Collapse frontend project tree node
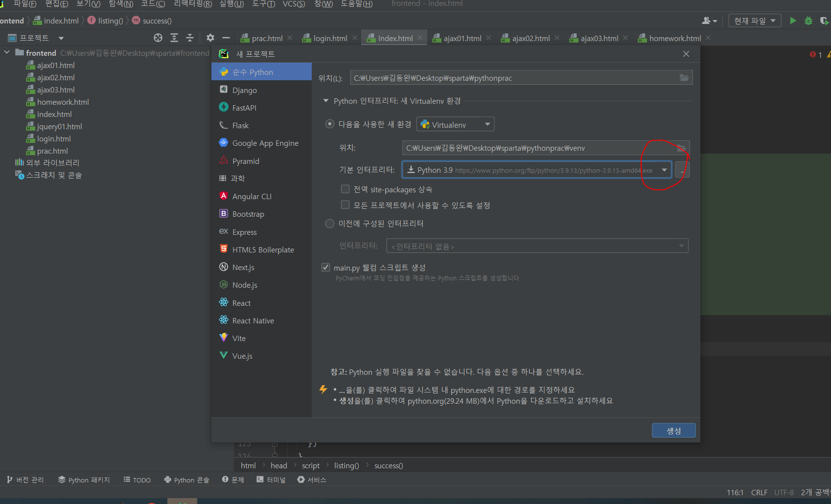This screenshot has height=504, width=831. click(7, 52)
